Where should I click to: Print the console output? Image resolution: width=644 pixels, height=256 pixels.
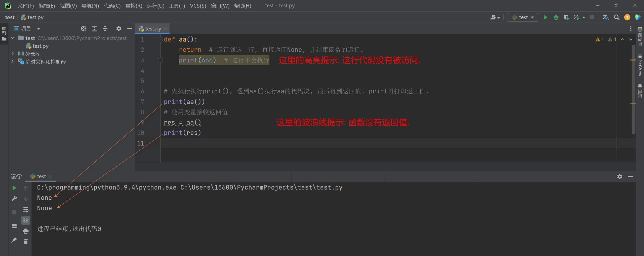pos(26,231)
